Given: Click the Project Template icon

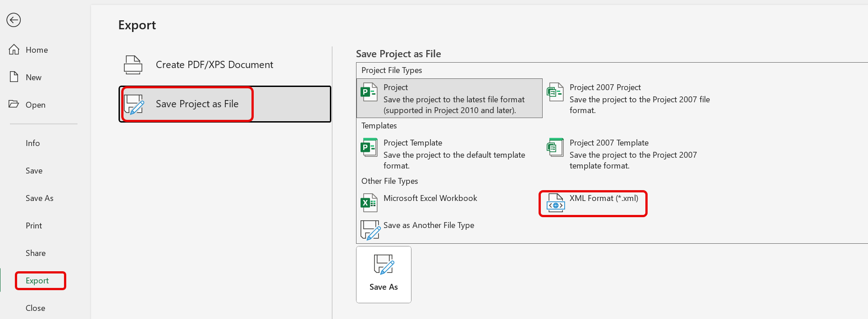Looking at the screenshot, I should pyautogui.click(x=369, y=147).
